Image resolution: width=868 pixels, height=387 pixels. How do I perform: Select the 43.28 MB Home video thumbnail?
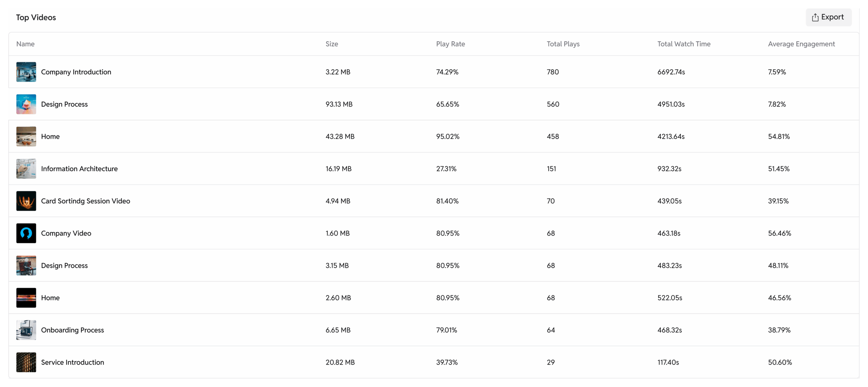tap(26, 136)
